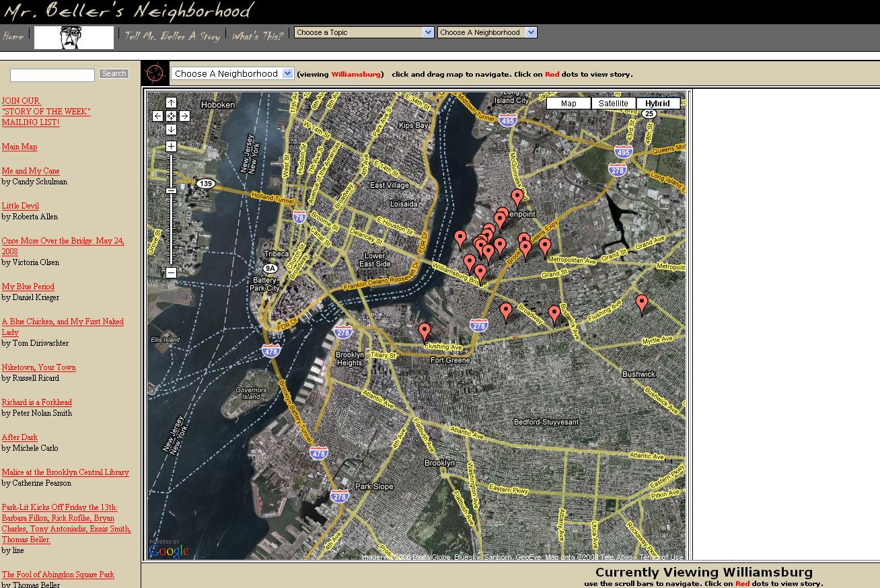Screen dimensions: 880x588
Task: Pan the map right with the arrow
Action: point(184,116)
